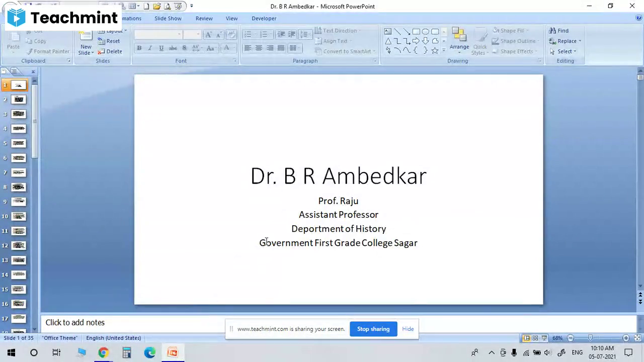This screenshot has width=644, height=362.
Task: Open Chrome from taskbar
Action: click(x=103, y=352)
